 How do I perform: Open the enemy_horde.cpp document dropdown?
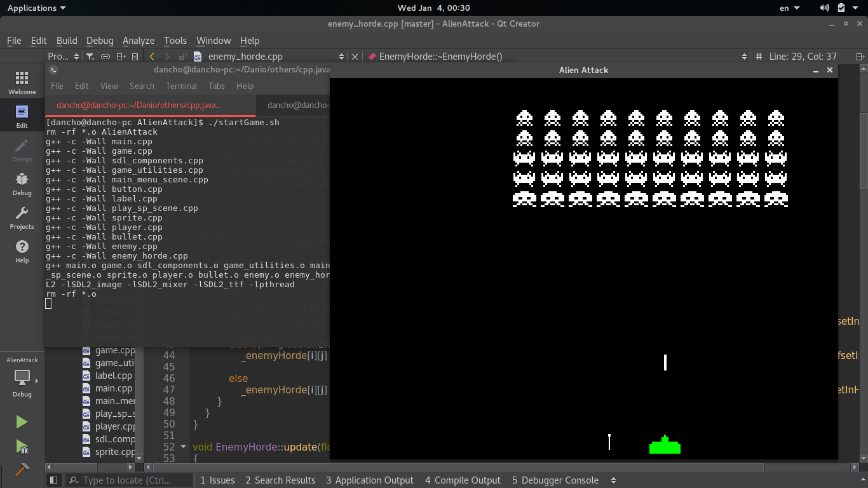[342, 57]
